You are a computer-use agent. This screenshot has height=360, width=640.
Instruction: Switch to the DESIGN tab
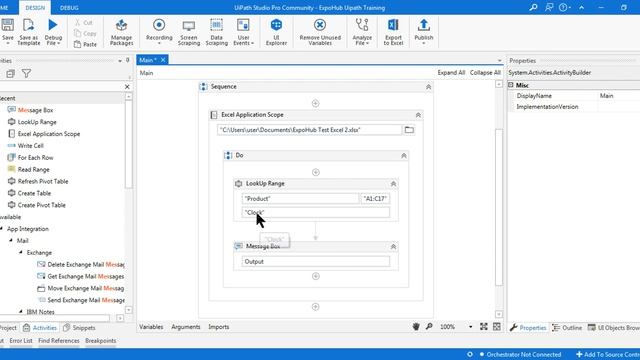tap(35, 8)
